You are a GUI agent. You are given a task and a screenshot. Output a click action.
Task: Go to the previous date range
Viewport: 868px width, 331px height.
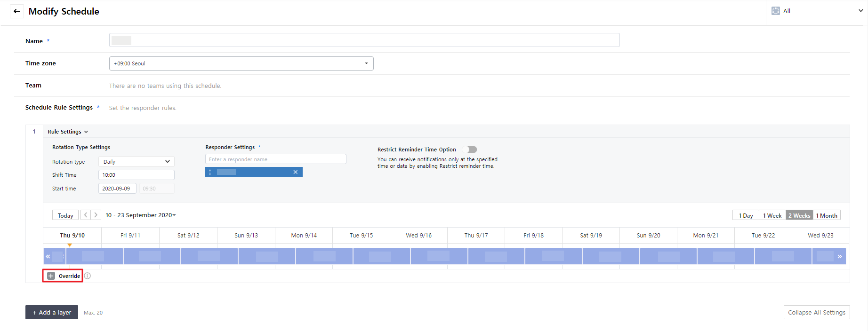tap(86, 215)
